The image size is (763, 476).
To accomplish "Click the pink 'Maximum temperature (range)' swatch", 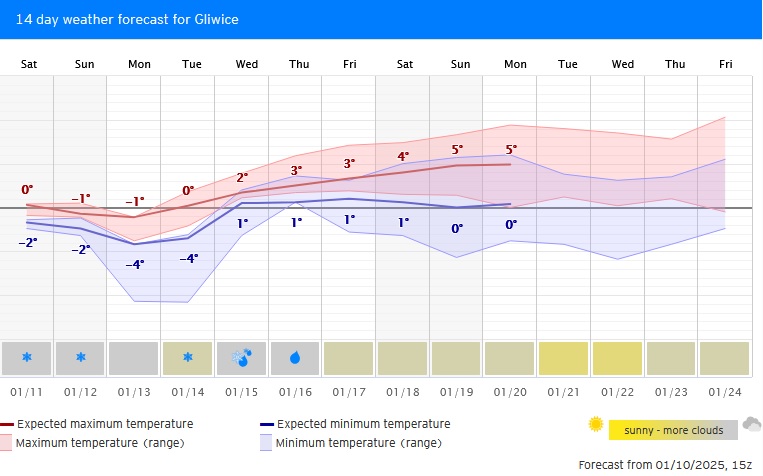I will (x=6, y=442).
